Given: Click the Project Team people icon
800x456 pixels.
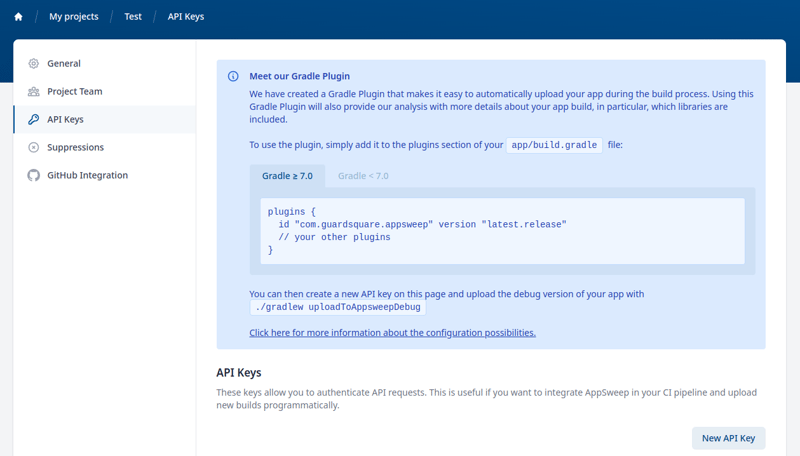Looking at the screenshot, I should pos(33,91).
